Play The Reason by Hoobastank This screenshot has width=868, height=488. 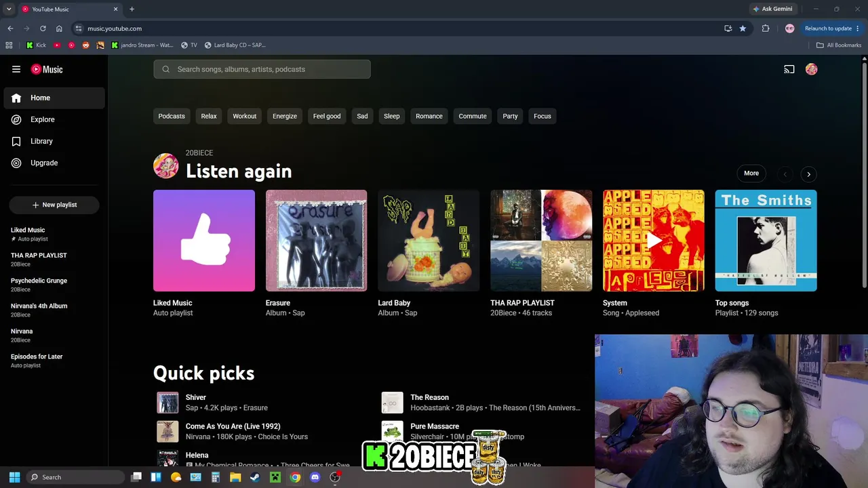click(392, 403)
